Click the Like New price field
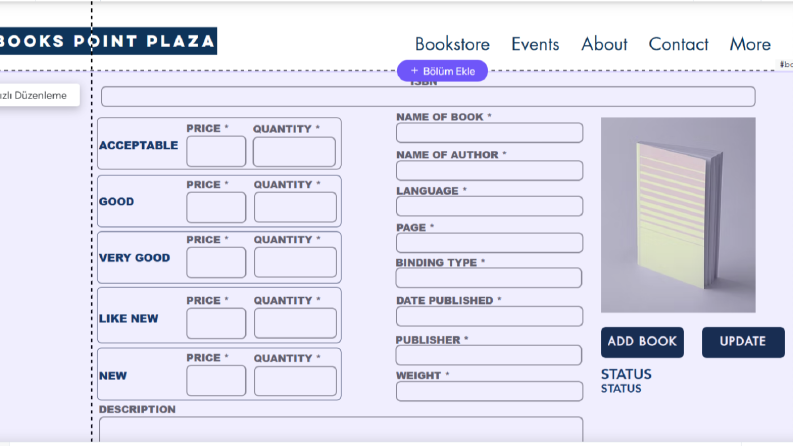This screenshot has height=446, width=793. (216, 324)
